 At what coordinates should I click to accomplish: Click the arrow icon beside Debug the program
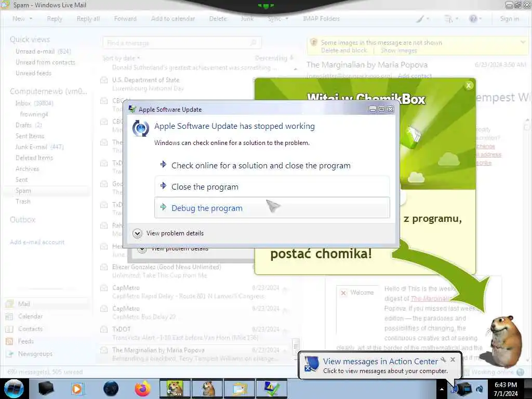(163, 207)
